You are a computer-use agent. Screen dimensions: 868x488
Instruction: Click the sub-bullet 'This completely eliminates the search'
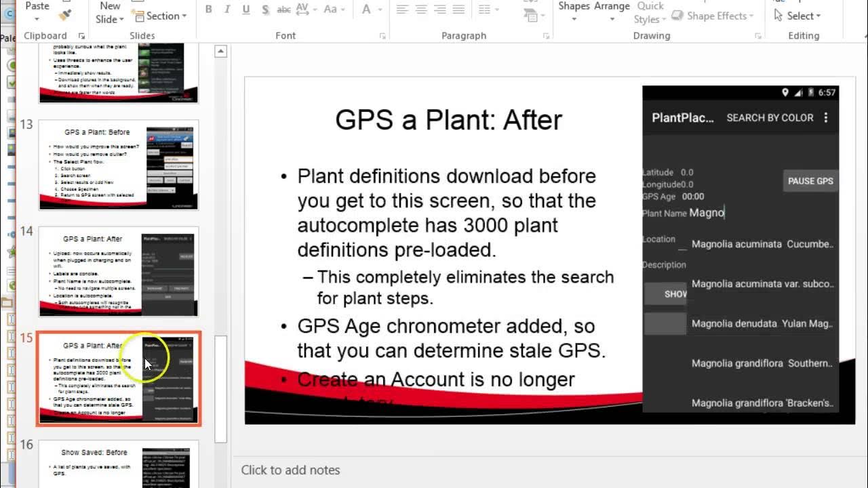[x=465, y=287]
